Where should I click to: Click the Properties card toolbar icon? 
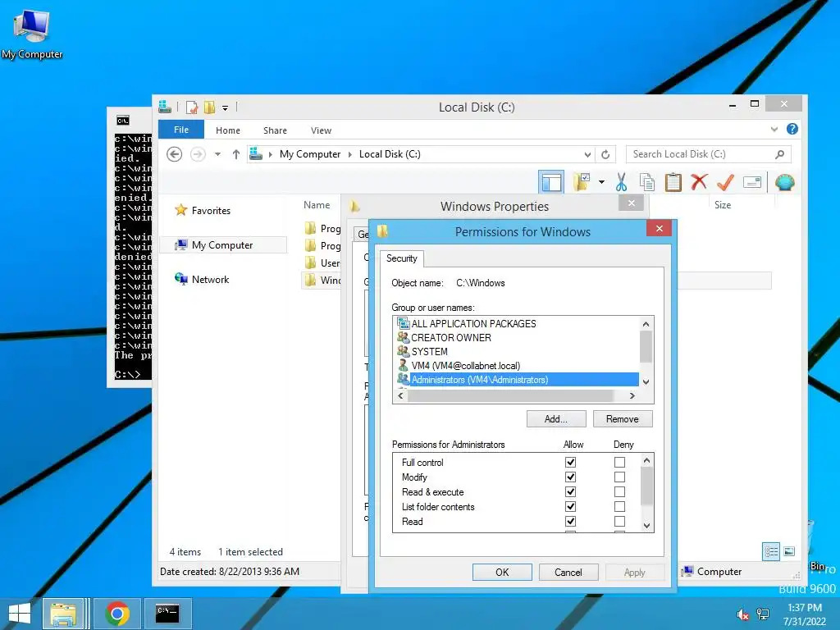pos(752,183)
